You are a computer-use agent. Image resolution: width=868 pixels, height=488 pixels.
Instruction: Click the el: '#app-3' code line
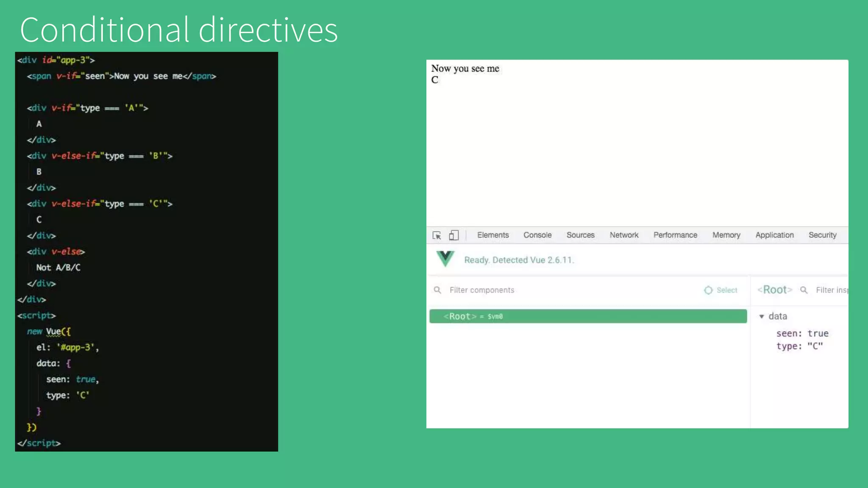coord(67,347)
